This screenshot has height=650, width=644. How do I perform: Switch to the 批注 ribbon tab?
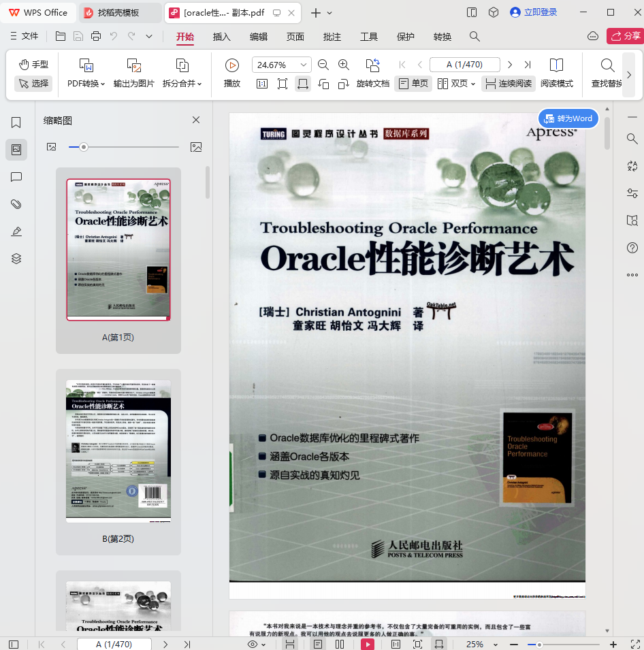(332, 37)
